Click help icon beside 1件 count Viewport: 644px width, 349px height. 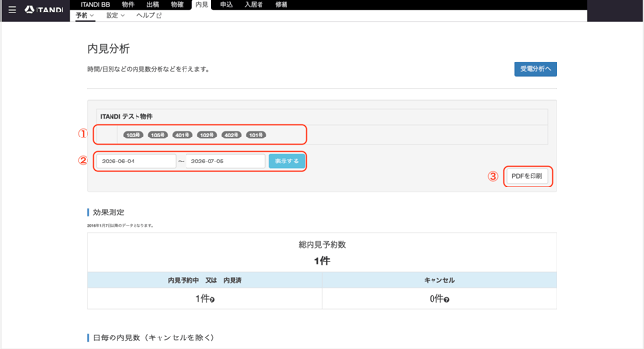pos(212,300)
